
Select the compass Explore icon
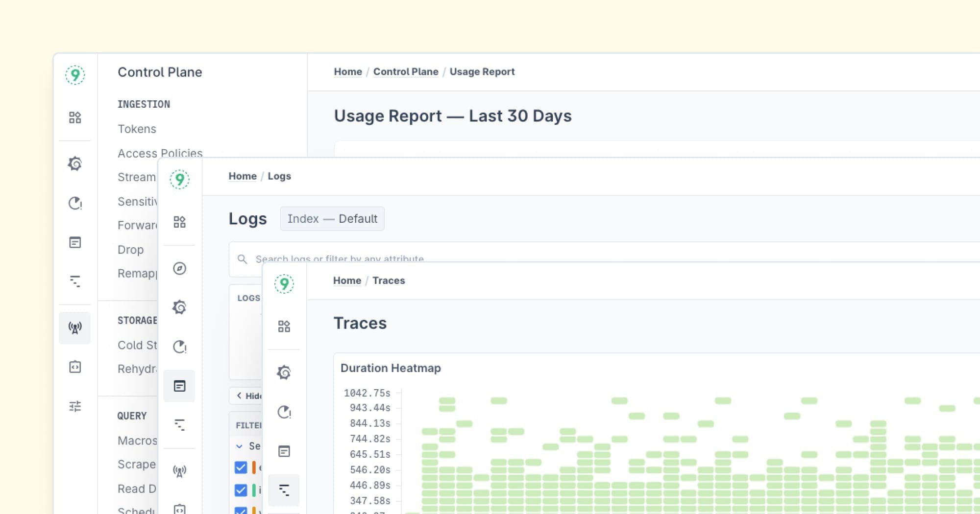click(180, 269)
